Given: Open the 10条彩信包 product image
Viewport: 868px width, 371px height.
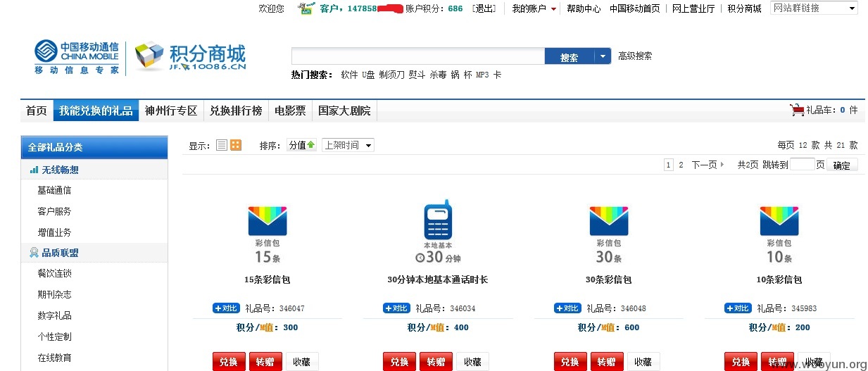Looking at the screenshot, I should point(779,234).
